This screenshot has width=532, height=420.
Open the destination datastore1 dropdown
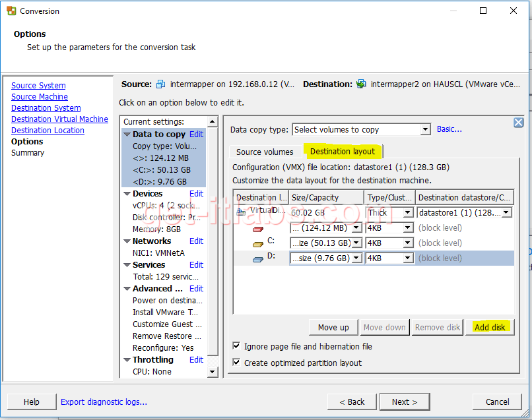(506, 212)
